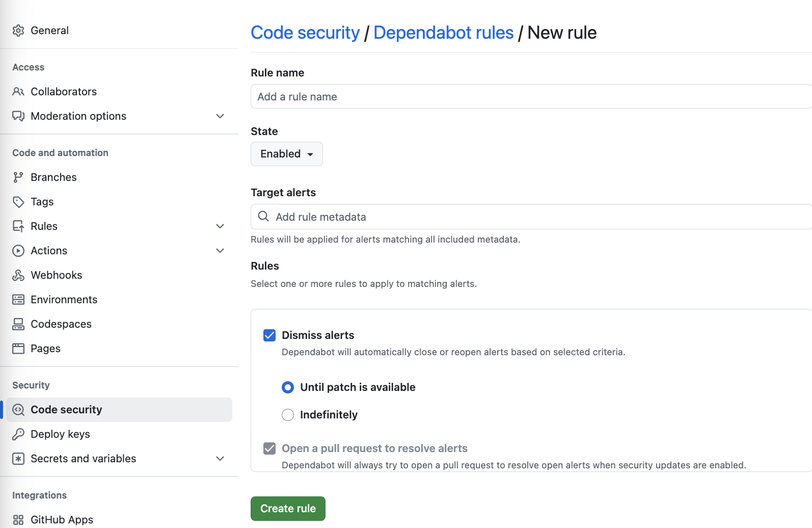
Task: Select GitHub Apps under Integrations
Action: [62, 519]
